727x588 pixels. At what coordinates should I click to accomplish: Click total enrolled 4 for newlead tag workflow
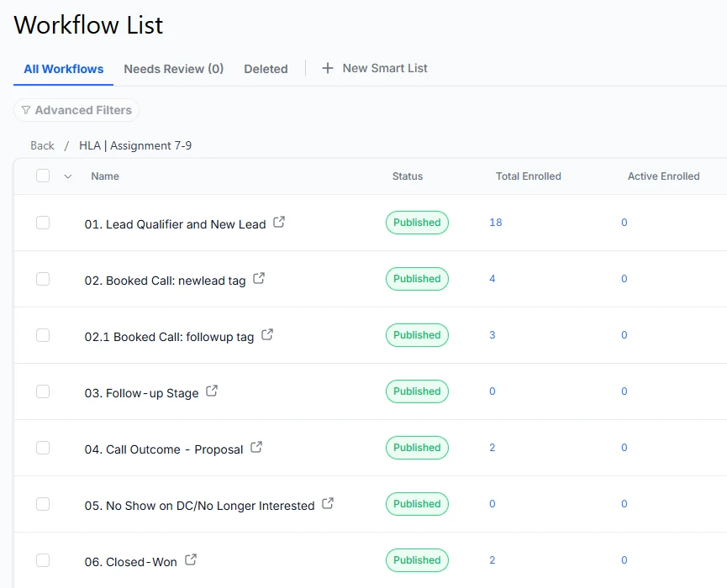click(493, 279)
